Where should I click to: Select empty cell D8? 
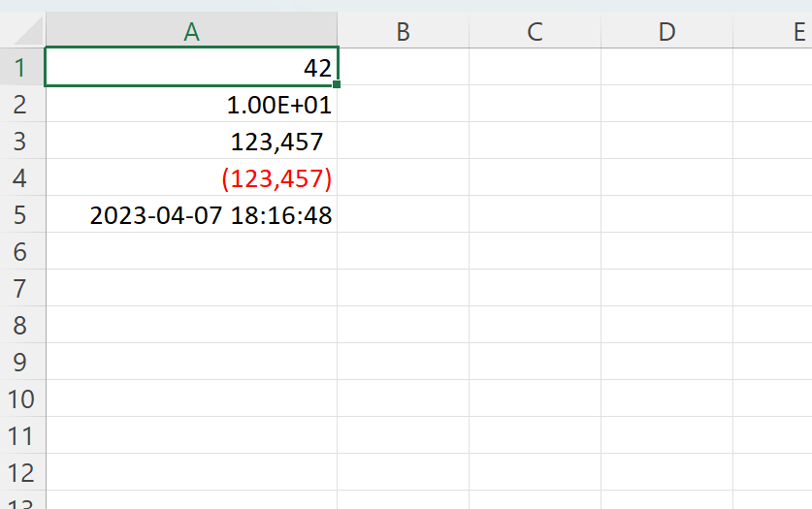point(666,326)
